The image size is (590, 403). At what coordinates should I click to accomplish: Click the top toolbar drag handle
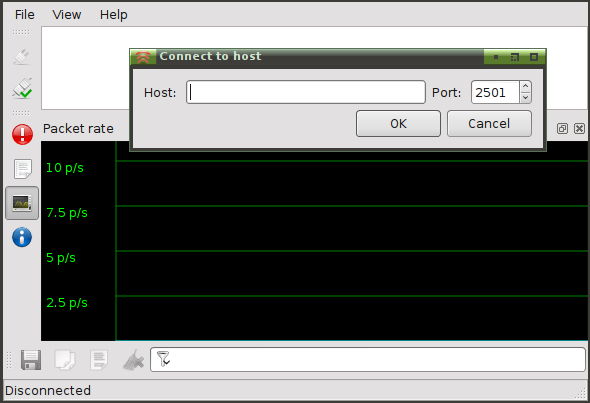click(x=21, y=32)
